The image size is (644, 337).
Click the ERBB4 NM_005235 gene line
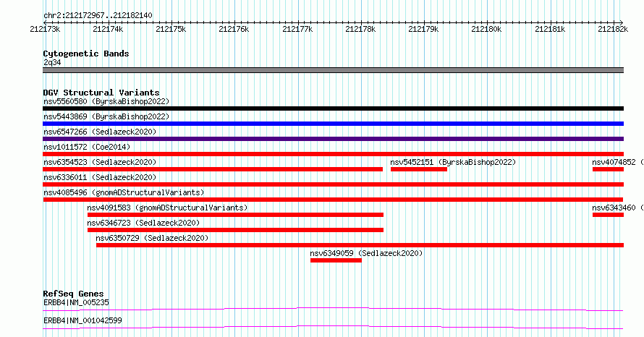click(333, 309)
